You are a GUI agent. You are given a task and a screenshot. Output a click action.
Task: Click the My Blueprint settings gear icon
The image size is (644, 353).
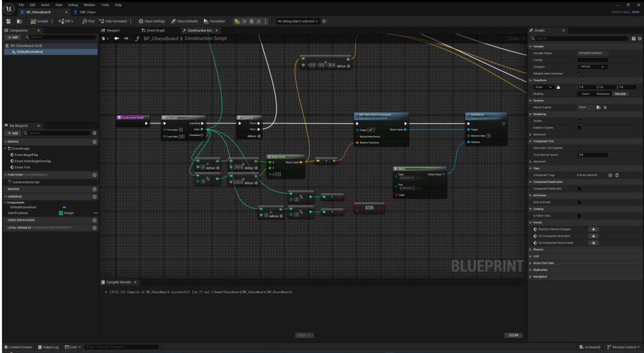pyautogui.click(x=94, y=133)
